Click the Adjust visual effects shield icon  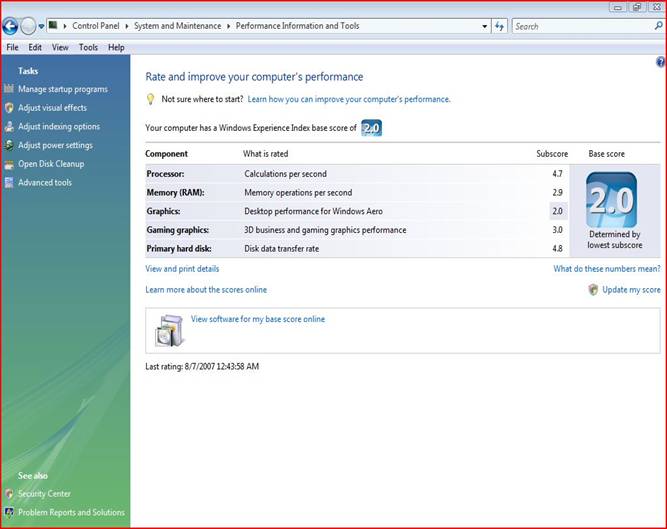(9, 108)
